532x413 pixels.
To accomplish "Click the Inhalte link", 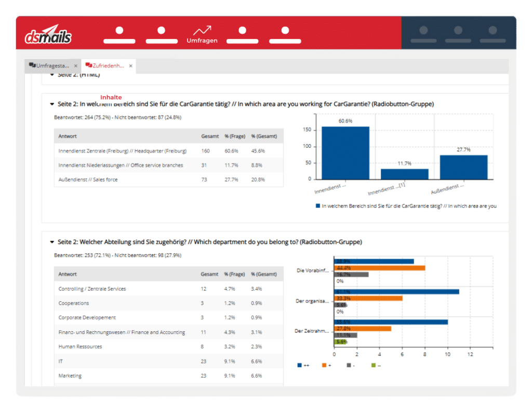I will [111, 97].
